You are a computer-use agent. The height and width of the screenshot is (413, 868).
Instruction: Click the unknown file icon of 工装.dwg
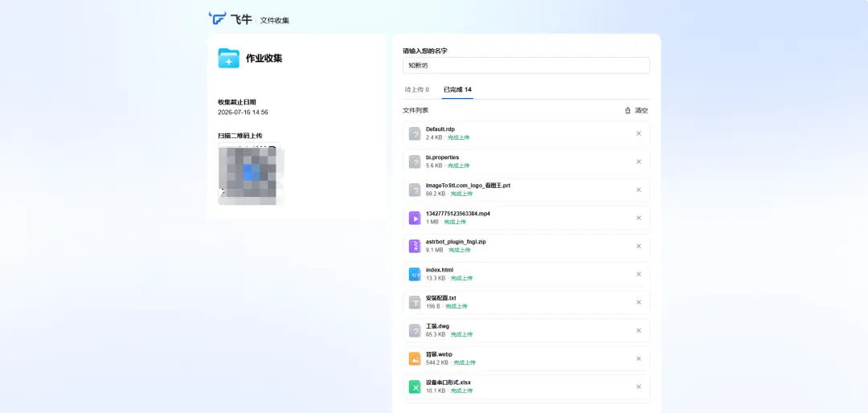coord(415,330)
